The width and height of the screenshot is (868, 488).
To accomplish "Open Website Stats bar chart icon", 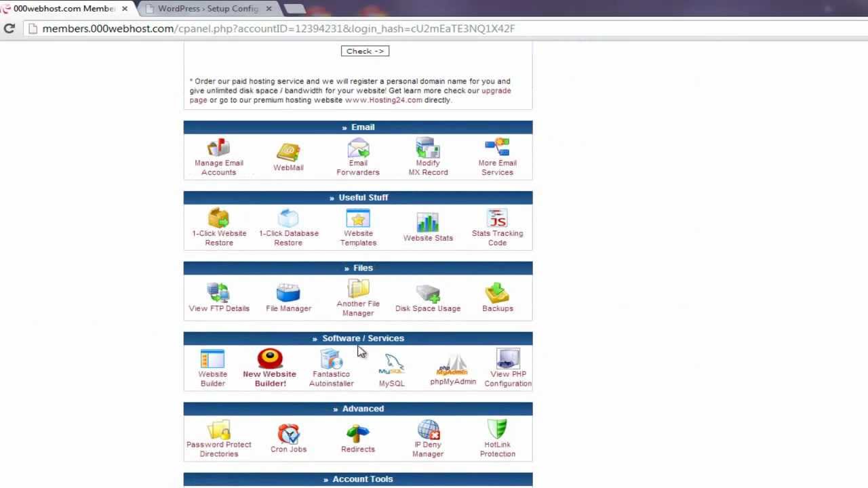I will pos(428,222).
